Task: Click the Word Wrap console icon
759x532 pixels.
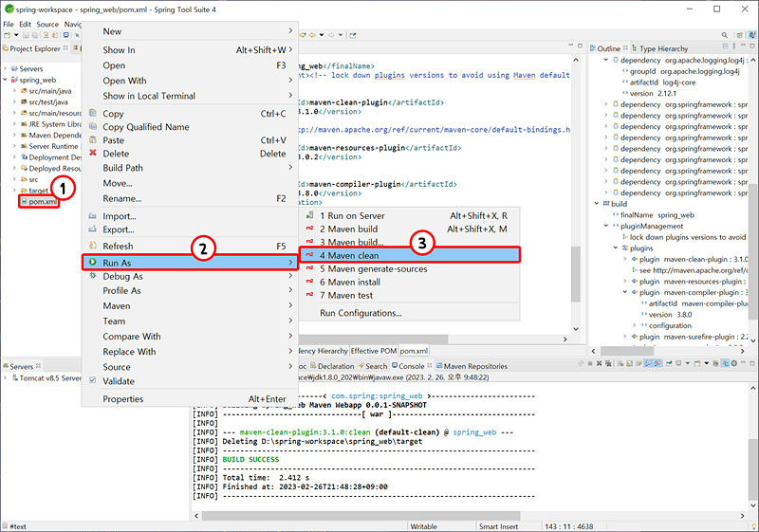Action: 639,363
